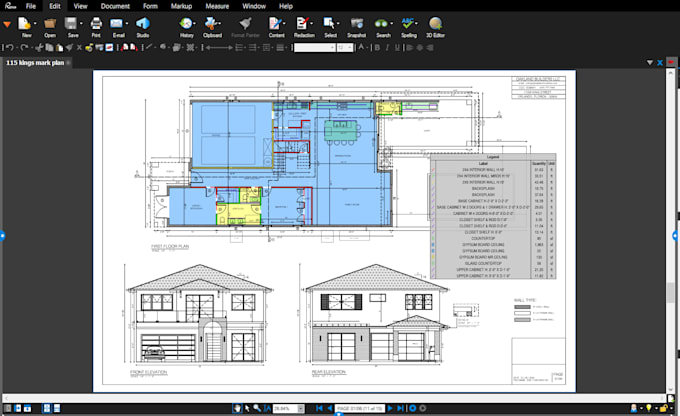
Task: Click the vertical scrollbar thumb
Action: pos(670,292)
